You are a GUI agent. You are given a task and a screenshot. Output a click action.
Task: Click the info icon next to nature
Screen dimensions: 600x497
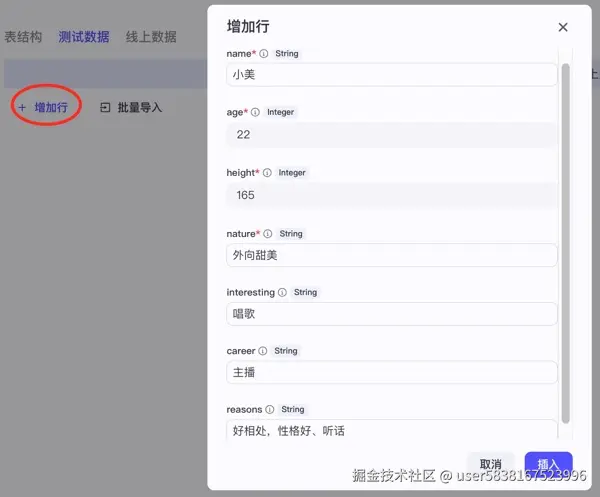coord(268,233)
